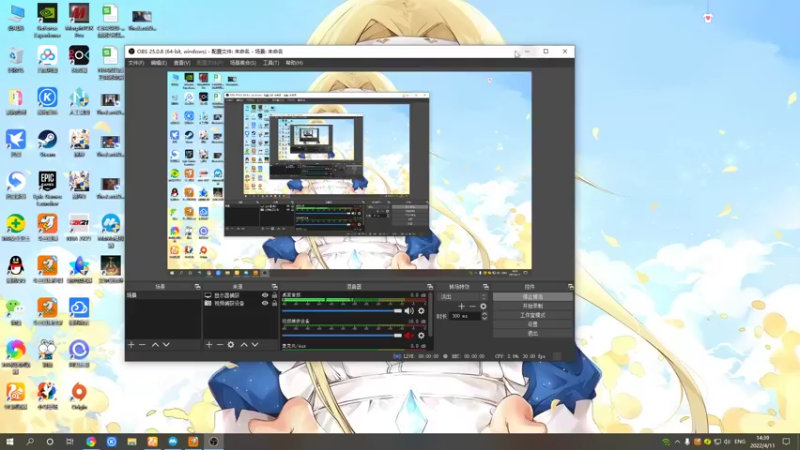Move the selected source up in list

(244, 345)
